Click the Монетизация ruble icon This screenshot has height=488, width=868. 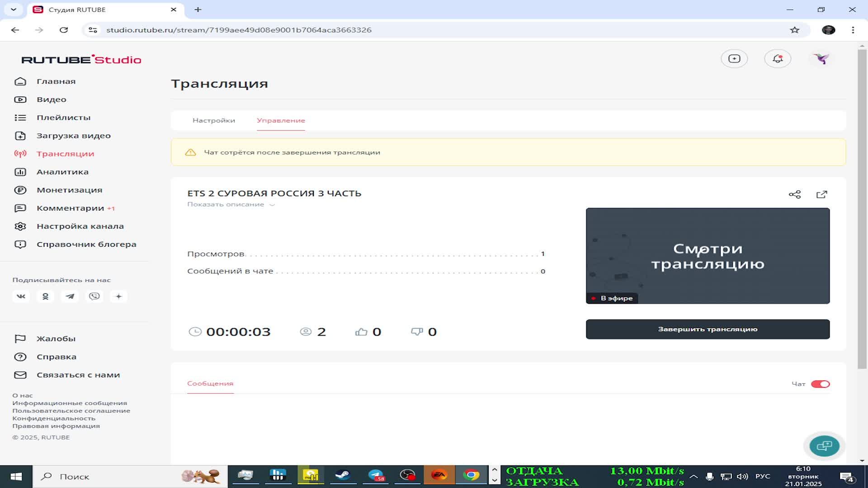pos(20,190)
